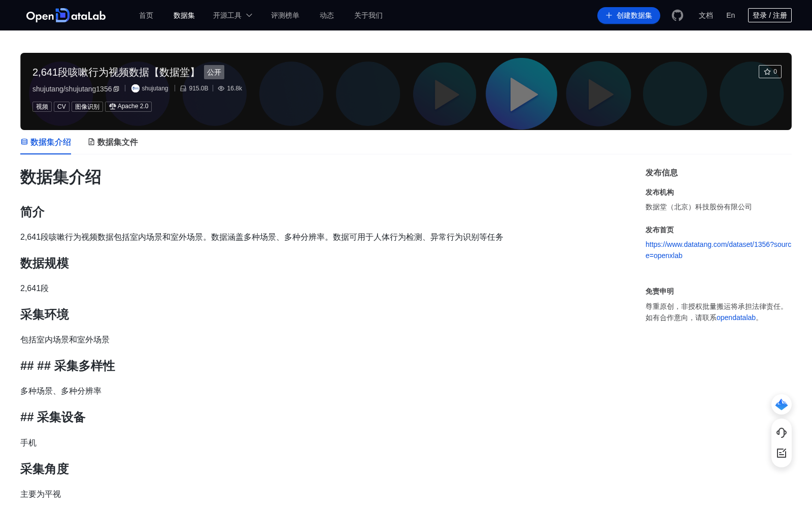812x508 pixels.
Task: Click the 登录 / 注册 button
Action: [770, 15]
